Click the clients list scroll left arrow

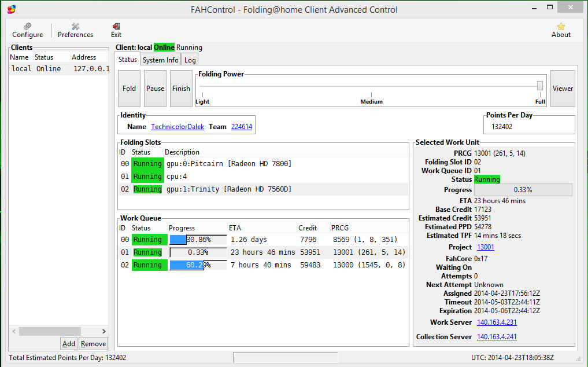pyautogui.click(x=14, y=331)
